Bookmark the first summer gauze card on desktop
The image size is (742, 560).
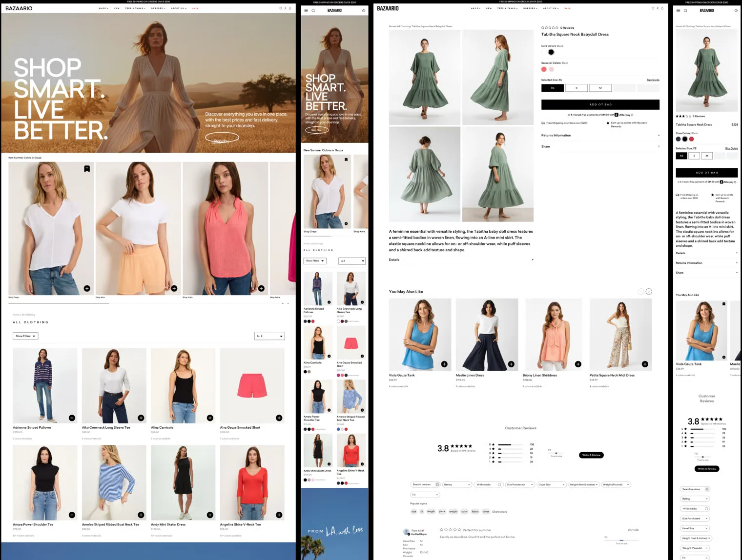87,169
